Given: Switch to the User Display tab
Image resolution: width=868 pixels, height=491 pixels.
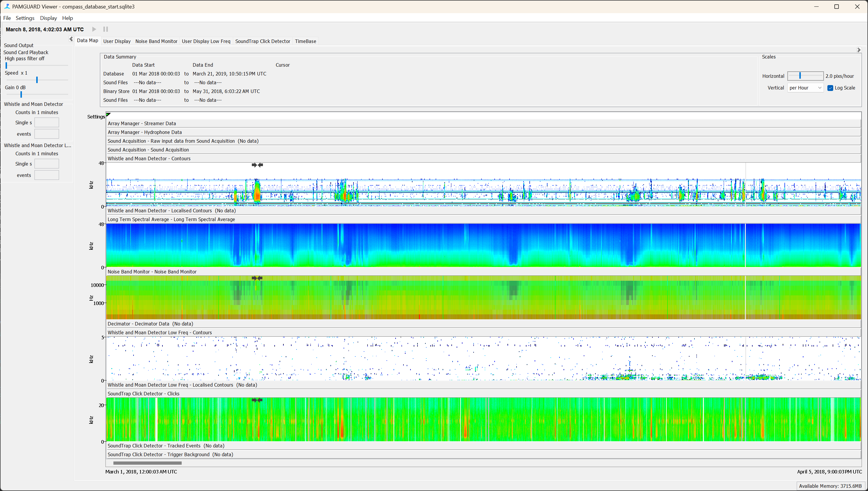Looking at the screenshot, I should (117, 41).
